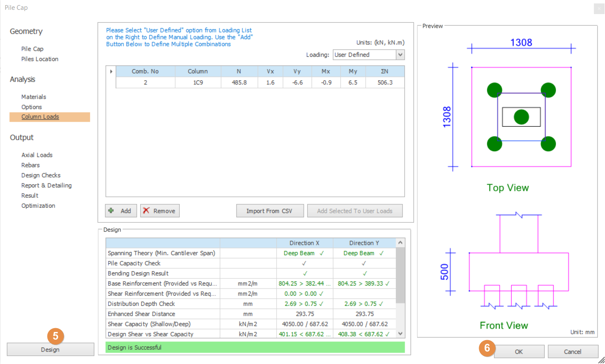Click the 401.15 < 687.62 design shear value
Screen dimensions: 605x364
click(304, 334)
